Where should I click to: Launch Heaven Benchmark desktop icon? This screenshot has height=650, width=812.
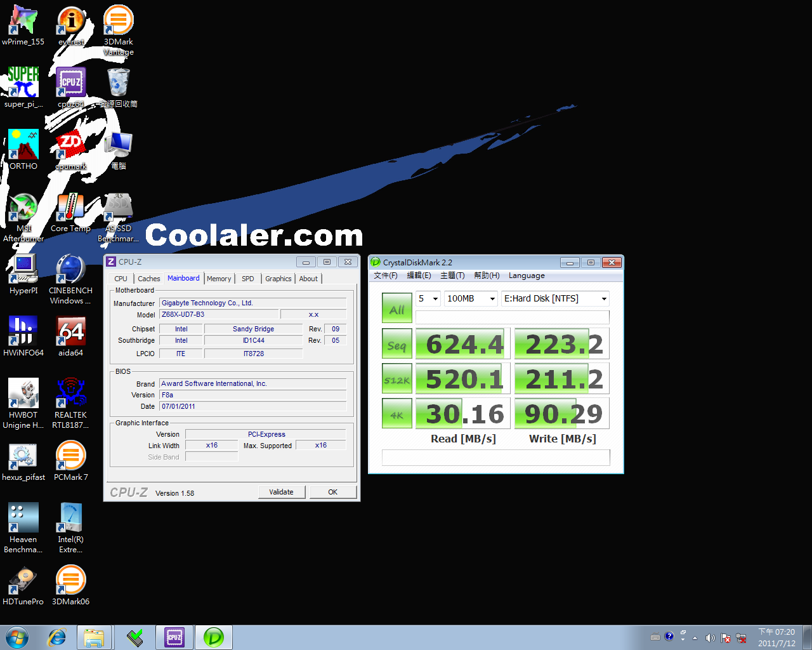[x=23, y=529]
